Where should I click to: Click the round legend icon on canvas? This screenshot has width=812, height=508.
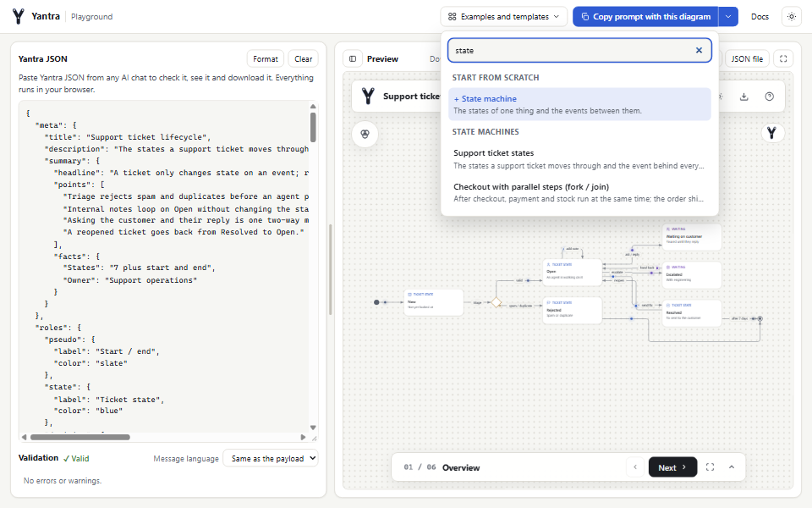coord(365,135)
